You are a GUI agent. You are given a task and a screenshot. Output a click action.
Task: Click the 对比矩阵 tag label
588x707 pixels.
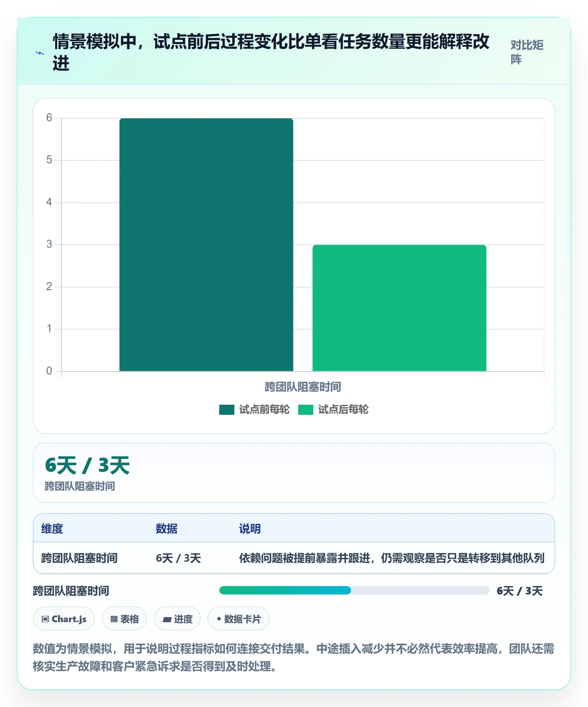(527, 52)
